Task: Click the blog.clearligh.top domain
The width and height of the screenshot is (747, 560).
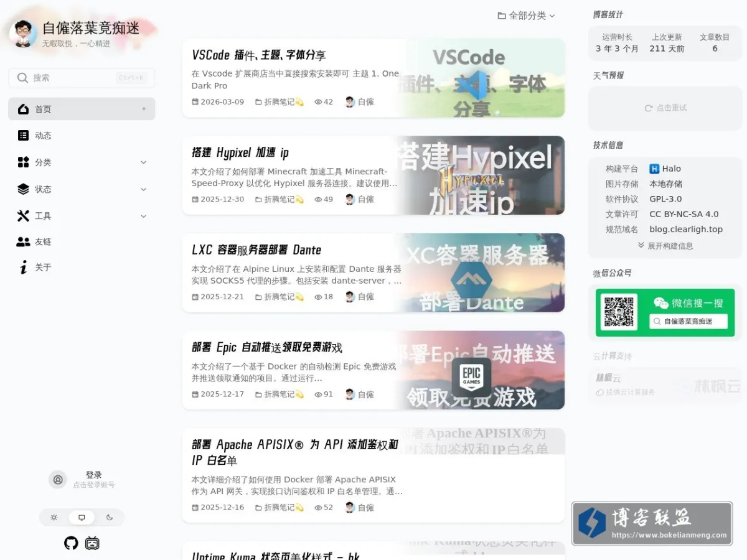Action: pos(686,229)
